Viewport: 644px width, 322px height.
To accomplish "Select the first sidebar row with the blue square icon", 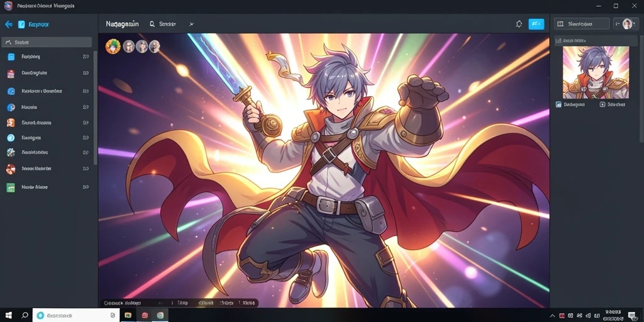I will pos(48,57).
